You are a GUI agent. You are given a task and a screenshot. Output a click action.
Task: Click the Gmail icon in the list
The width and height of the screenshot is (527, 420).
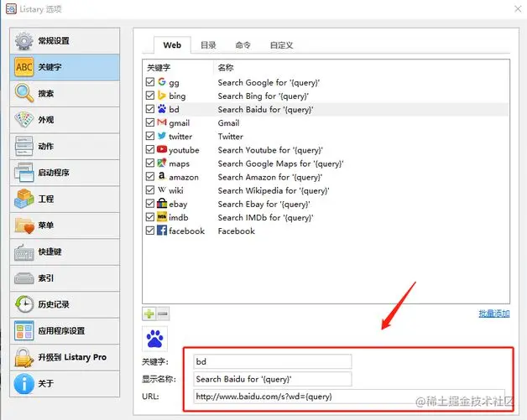162,122
